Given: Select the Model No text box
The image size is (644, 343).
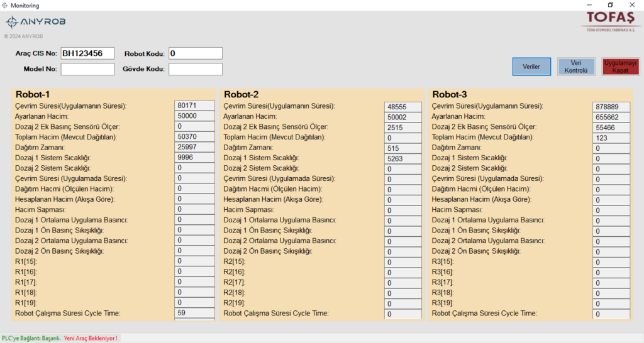Looking at the screenshot, I should coord(87,69).
